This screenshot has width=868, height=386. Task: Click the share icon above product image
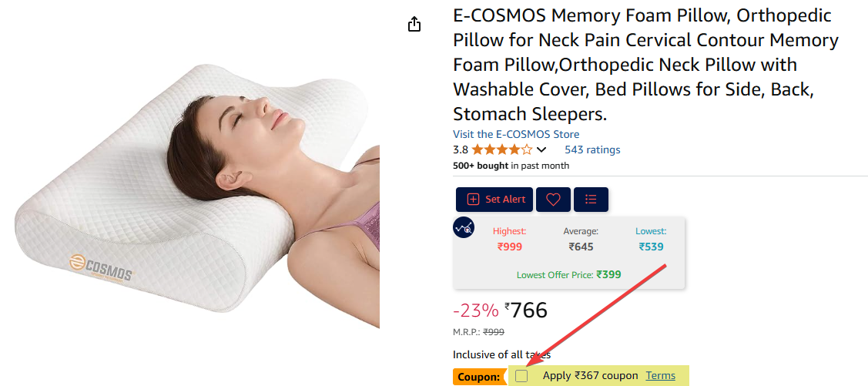click(x=414, y=25)
